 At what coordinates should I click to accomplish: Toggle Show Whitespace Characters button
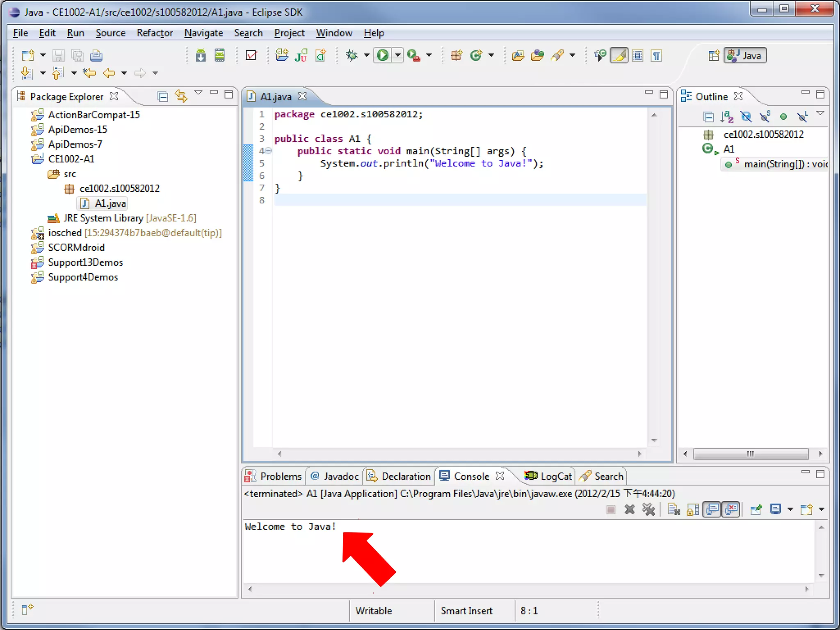point(657,55)
